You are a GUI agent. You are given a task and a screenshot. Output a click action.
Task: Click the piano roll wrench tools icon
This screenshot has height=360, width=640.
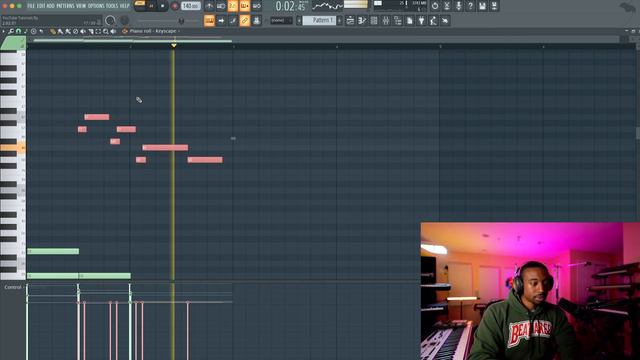[11, 31]
